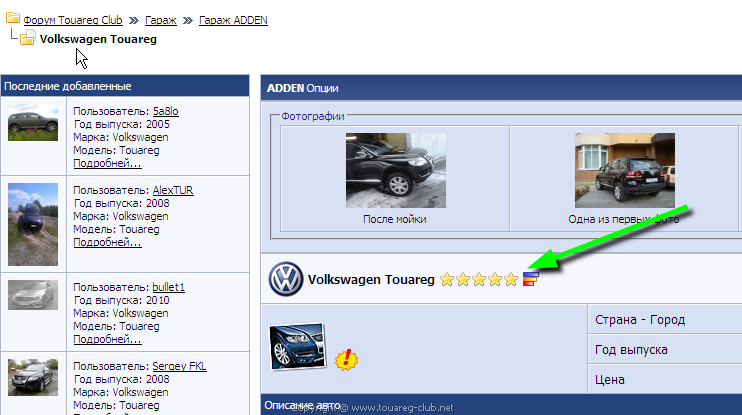Go to the Гараж breadcrumb link
The width and height of the screenshot is (742, 415).
pos(160,20)
